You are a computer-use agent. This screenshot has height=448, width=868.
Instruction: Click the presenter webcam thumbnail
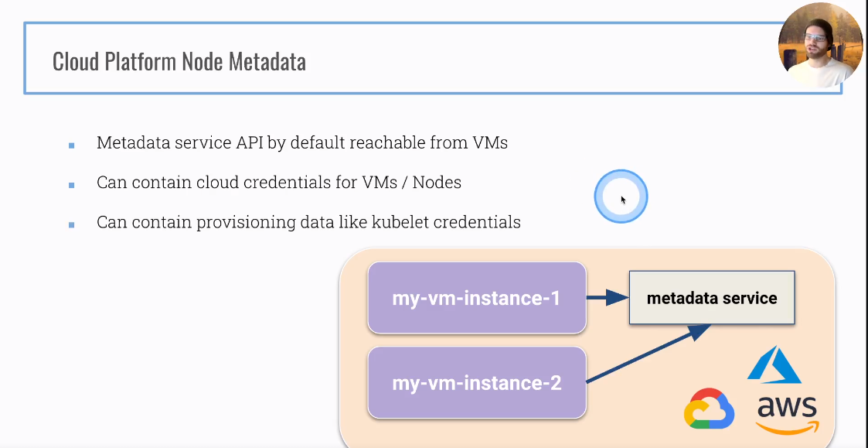[820, 45]
